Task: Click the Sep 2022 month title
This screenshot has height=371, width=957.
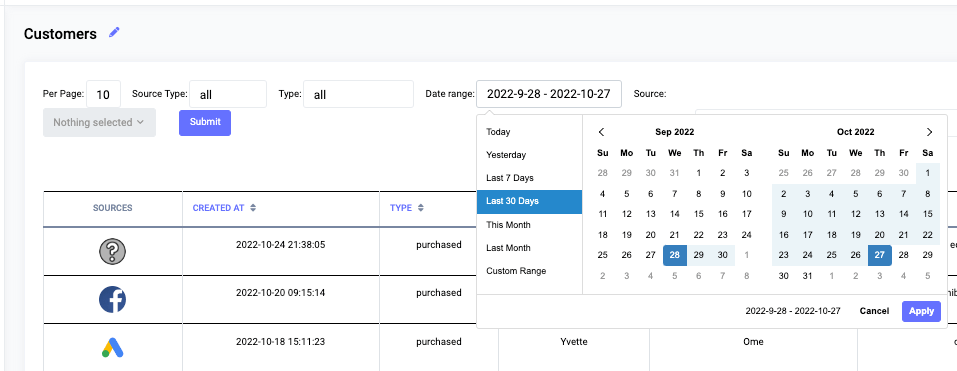Action: [x=674, y=132]
